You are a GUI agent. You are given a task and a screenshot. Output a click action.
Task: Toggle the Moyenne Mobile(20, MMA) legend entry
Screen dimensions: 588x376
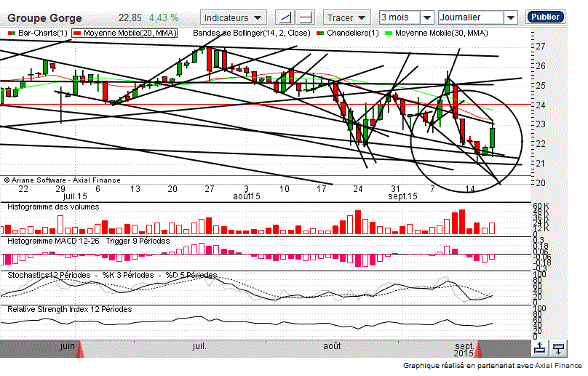pos(124,33)
